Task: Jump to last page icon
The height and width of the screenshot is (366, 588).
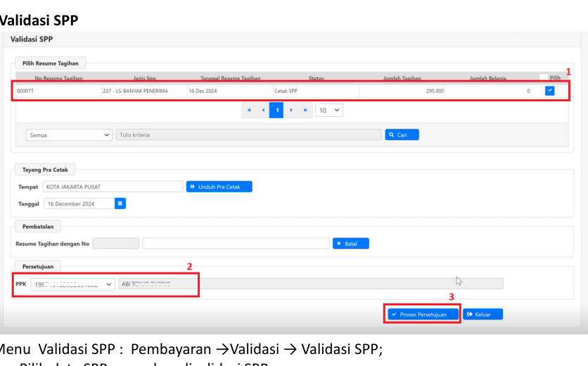Action: point(305,111)
